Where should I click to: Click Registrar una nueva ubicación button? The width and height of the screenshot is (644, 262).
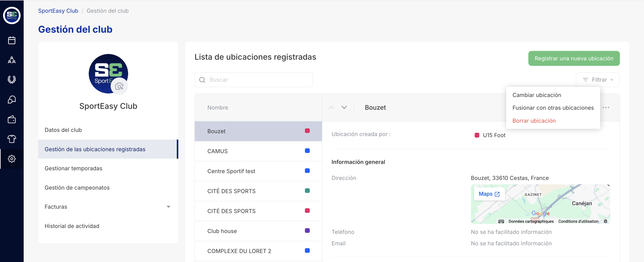click(574, 58)
